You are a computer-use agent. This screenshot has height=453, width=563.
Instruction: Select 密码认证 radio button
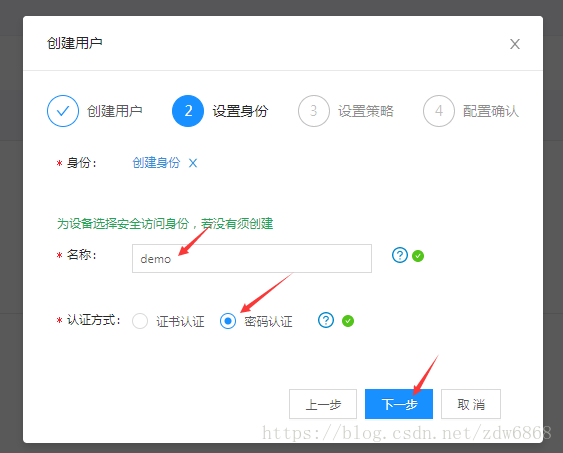click(x=228, y=321)
